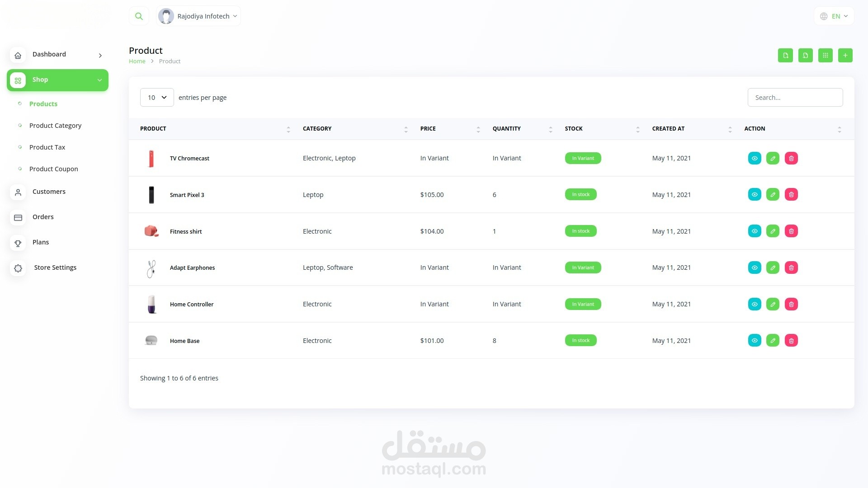Click the plus add product button

[x=845, y=55]
